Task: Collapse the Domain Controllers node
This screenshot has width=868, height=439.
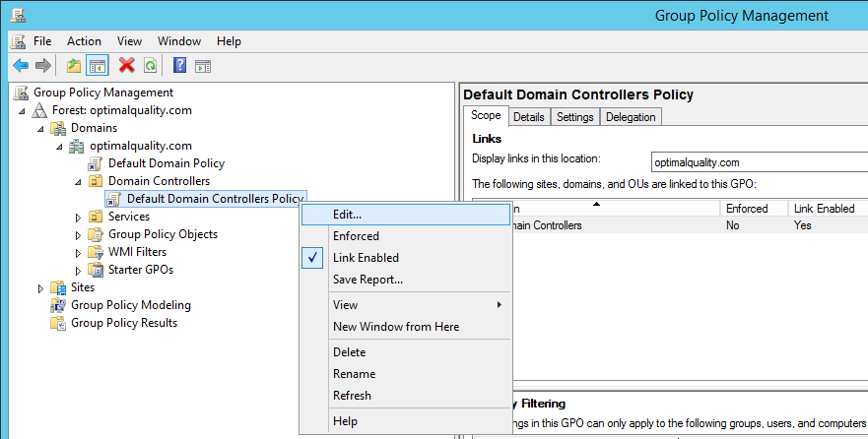Action: tap(79, 181)
